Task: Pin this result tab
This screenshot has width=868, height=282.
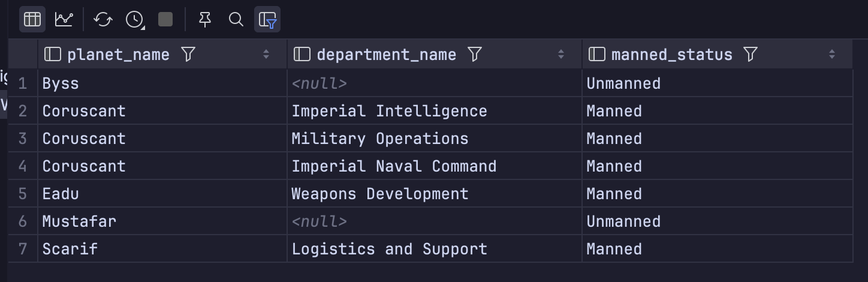Action: coord(205,19)
